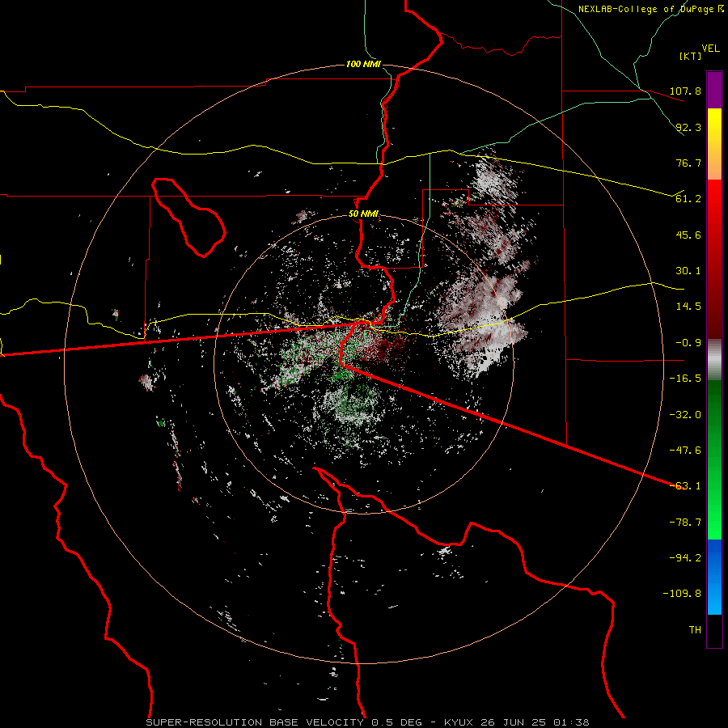Click the -32.0 legend value
This screenshot has width=728, height=728.
(685, 415)
